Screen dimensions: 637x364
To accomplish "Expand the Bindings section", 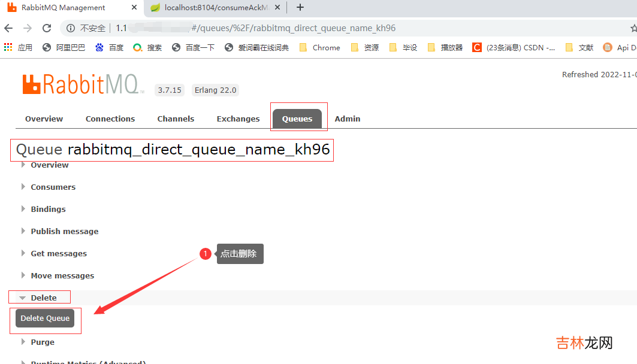I will (x=48, y=209).
